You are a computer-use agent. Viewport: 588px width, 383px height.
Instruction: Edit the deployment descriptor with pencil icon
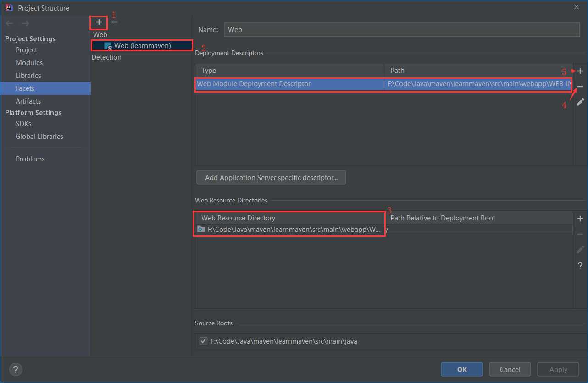pyautogui.click(x=580, y=102)
